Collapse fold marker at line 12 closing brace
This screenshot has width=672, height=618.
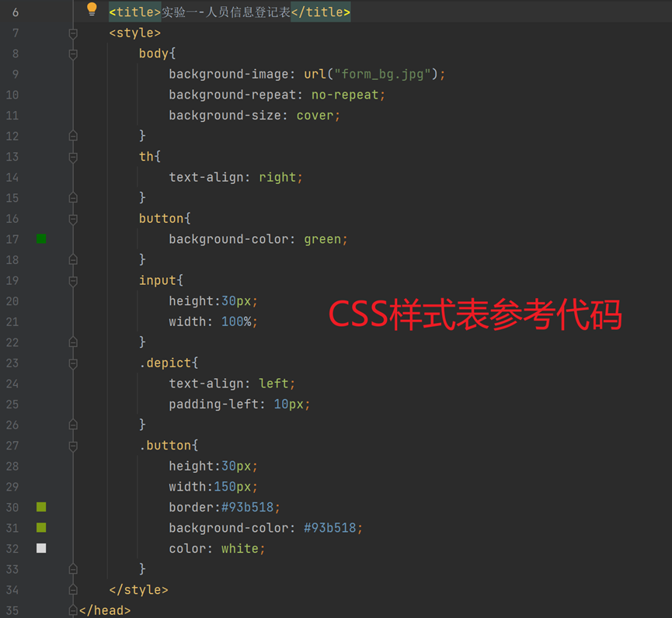73,136
